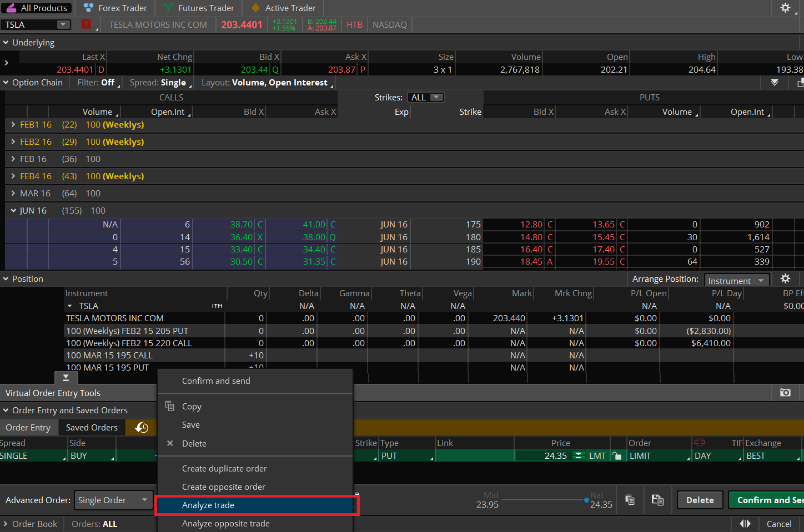This screenshot has height=532, width=804.
Task: Click the order history clock icon
Action: 142,427
